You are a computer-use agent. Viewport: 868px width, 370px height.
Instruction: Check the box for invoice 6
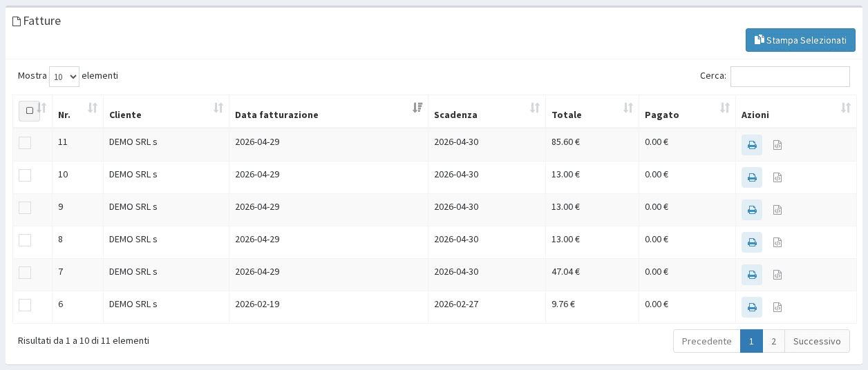pos(25,305)
